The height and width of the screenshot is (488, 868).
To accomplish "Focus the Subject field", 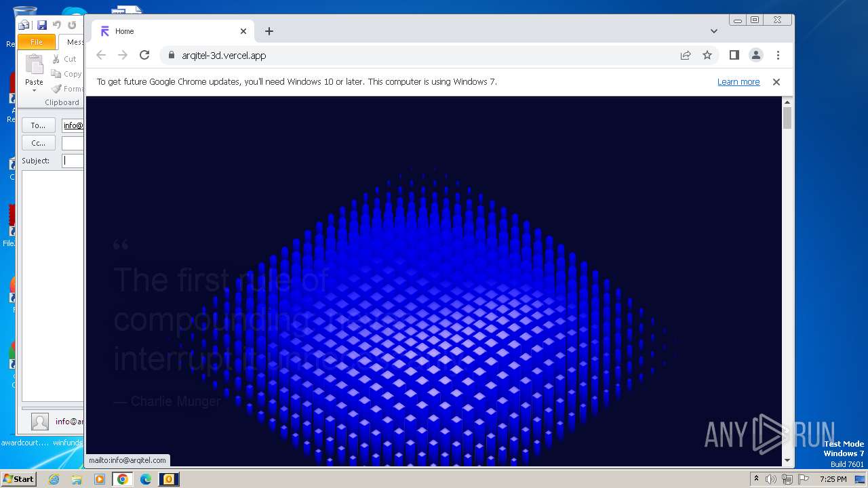I will click(73, 161).
